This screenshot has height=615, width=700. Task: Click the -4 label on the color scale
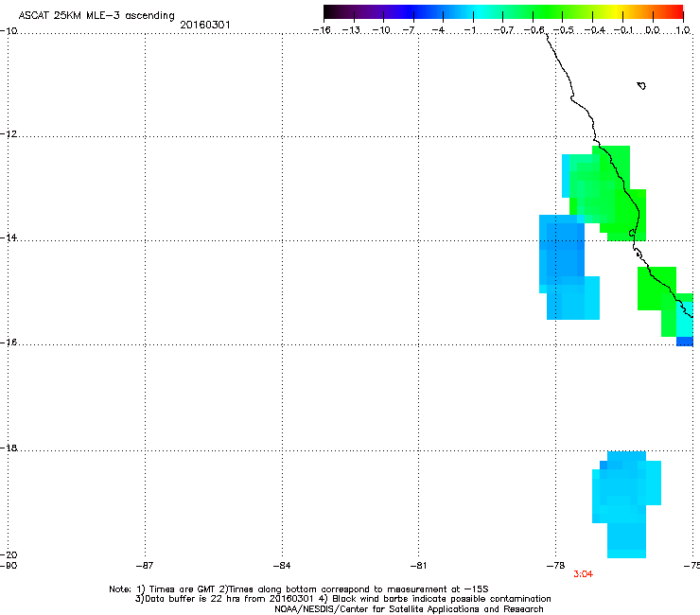click(x=438, y=30)
